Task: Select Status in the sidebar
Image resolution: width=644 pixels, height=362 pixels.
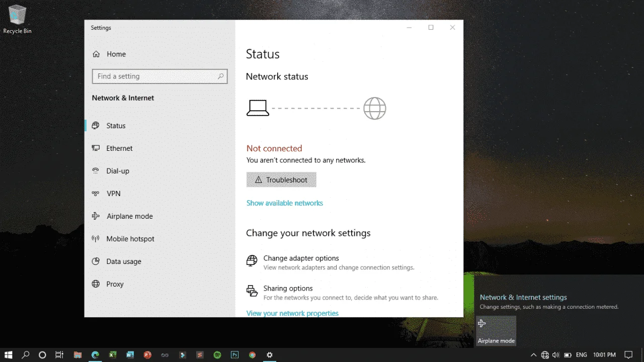Action: pos(116,126)
